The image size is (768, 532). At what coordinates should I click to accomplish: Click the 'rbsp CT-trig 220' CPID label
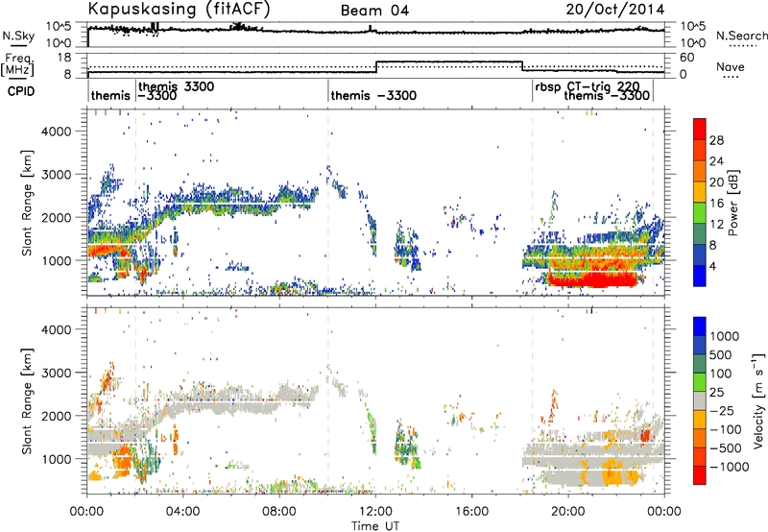(x=588, y=86)
